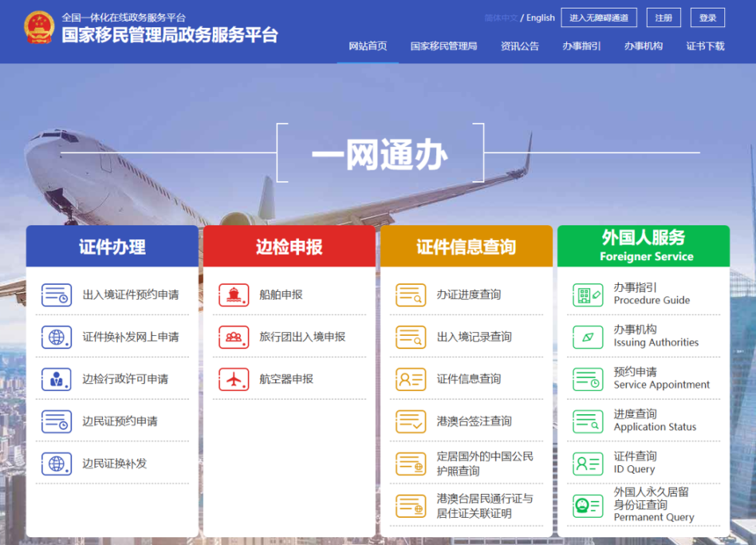Open 外国人永久居留身份证查询 Permanent Query link
The height and width of the screenshot is (545, 756).
pos(654,505)
